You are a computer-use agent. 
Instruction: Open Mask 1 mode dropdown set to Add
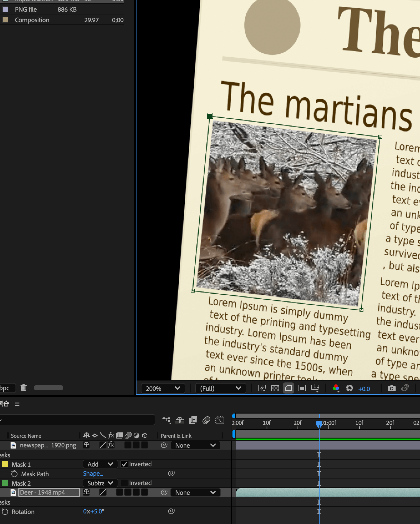pos(100,464)
